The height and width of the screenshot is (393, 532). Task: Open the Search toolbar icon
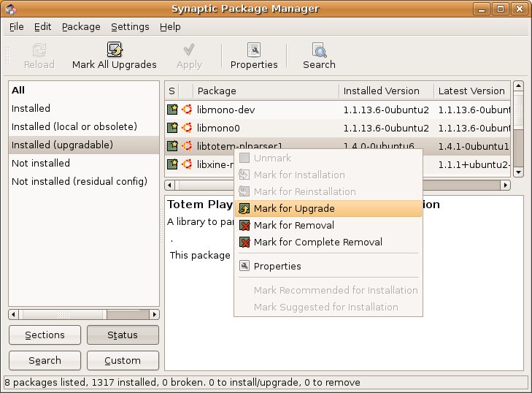[319, 50]
